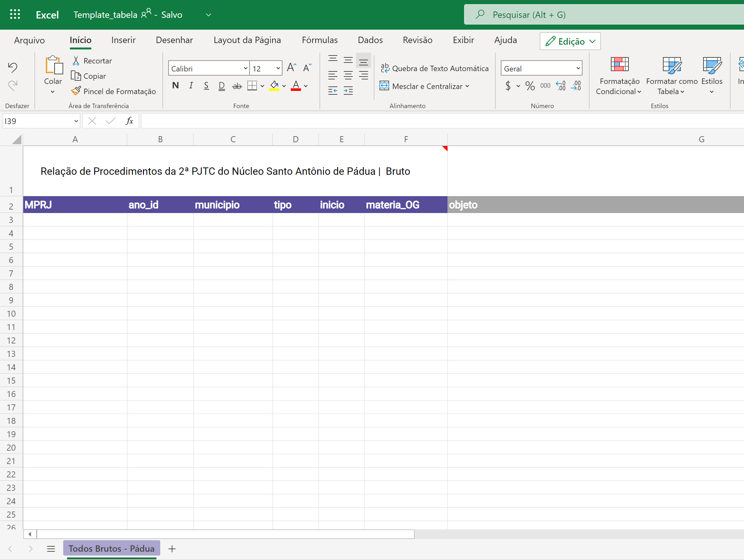Click the select-all corner triangle
Image resolution: width=744 pixels, height=560 pixels.
pos(16,139)
